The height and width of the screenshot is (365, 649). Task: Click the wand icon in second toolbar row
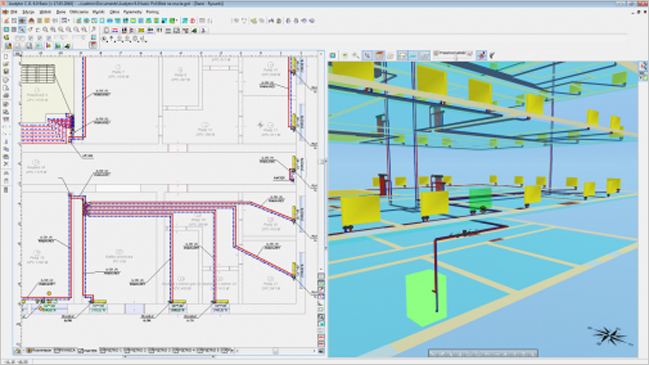point(94,30)
